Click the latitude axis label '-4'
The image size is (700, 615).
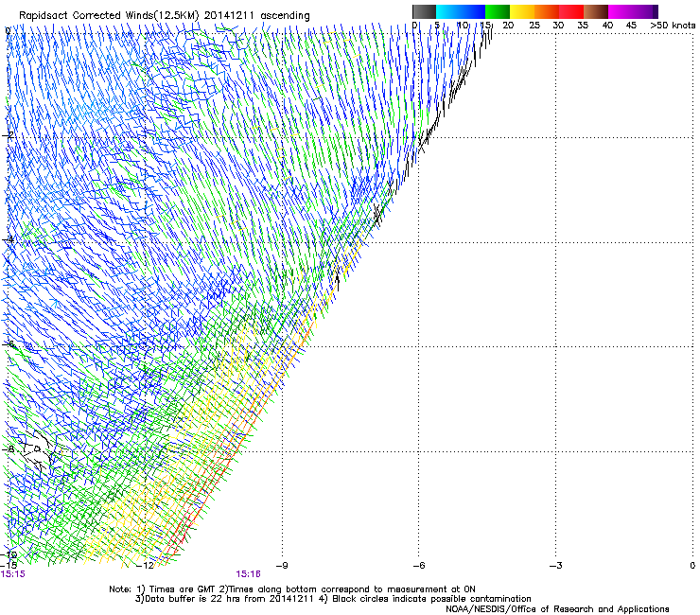[x=8, y=239]
